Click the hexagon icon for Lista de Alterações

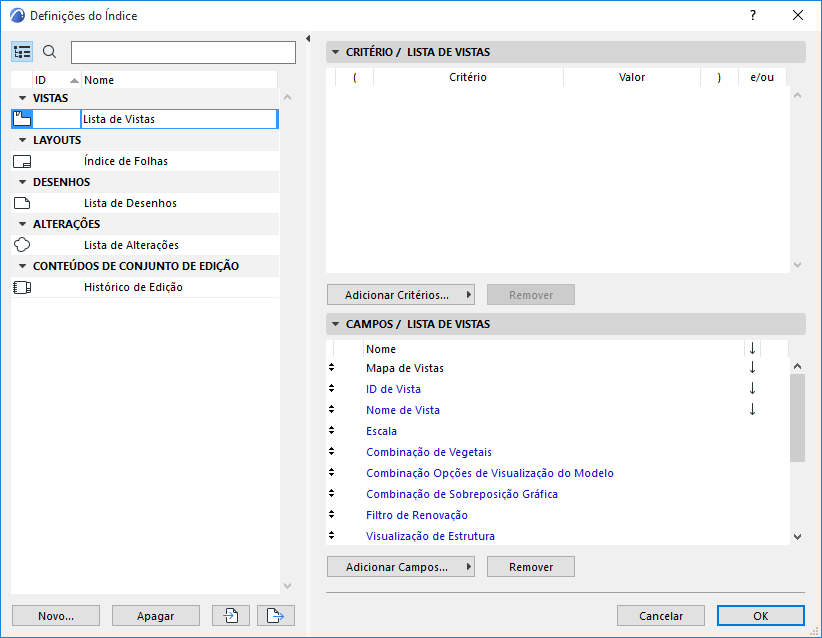click(x=21, y=244)
